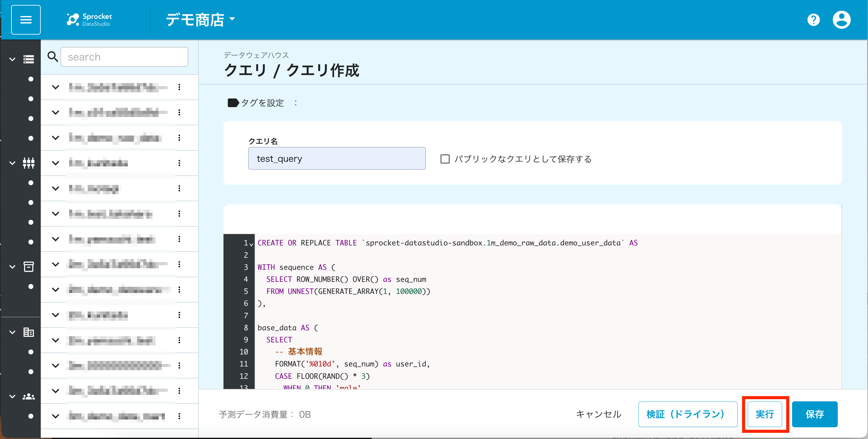868x439 pixels.
Task: Click the equalizer sliders icon in sidebar
Action: 29,163
